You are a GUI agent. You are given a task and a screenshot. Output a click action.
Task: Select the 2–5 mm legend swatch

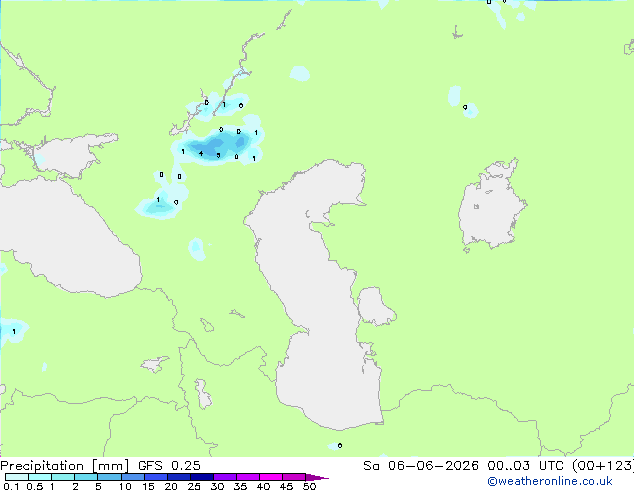[x=86, y=477]
